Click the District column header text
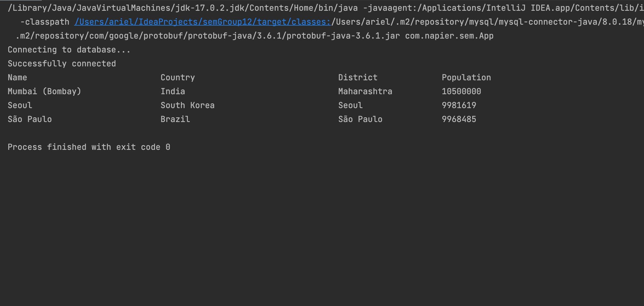Image resolution: width=644 pixels, height=306 pixels. (358, 77)
